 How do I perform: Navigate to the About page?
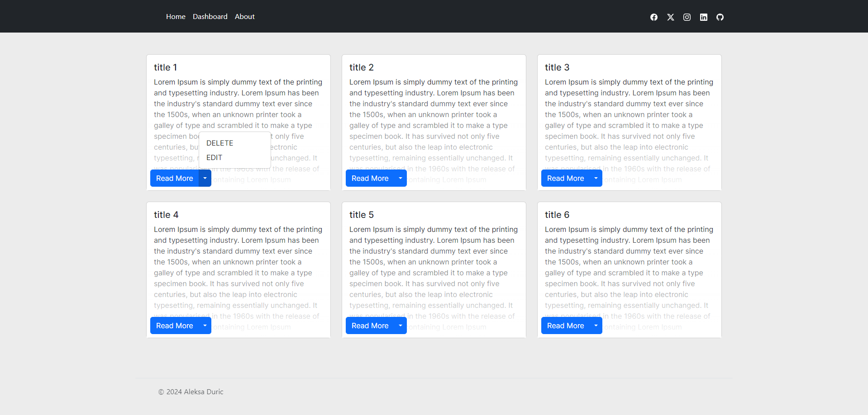pyautogui.click(x=244, y=17)
